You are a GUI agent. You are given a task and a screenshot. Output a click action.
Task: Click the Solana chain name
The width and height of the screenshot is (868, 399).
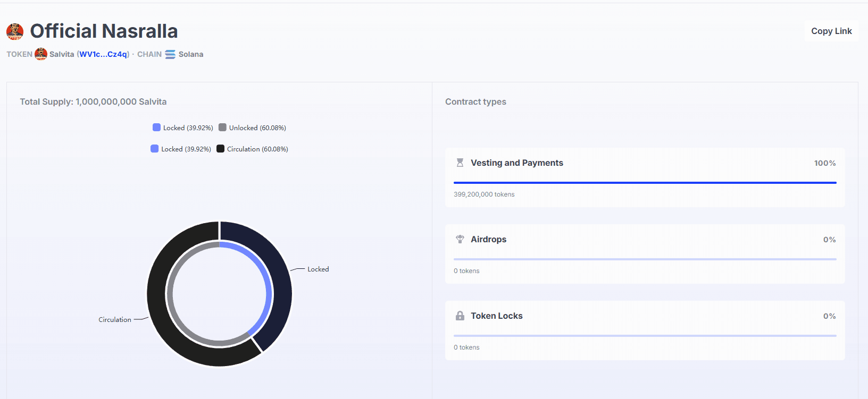[191, 54]
